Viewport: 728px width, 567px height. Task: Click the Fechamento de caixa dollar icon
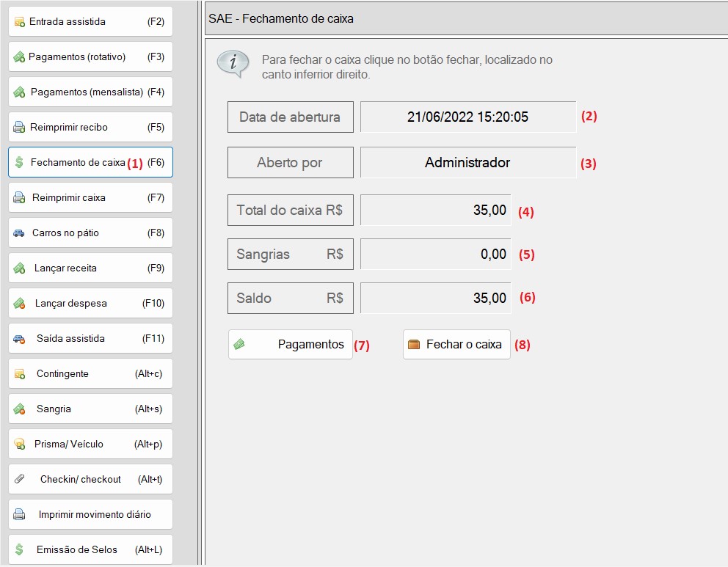[x=19, y=162]
